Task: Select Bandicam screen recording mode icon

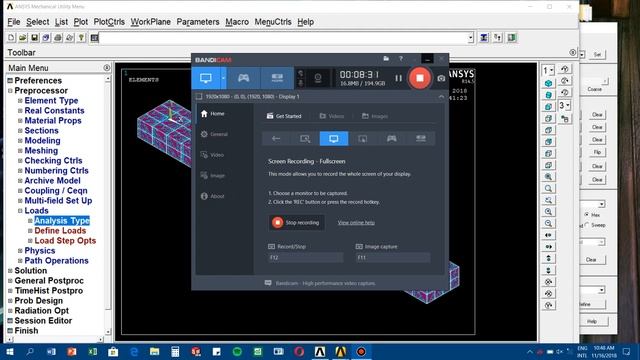Action: 206,78
